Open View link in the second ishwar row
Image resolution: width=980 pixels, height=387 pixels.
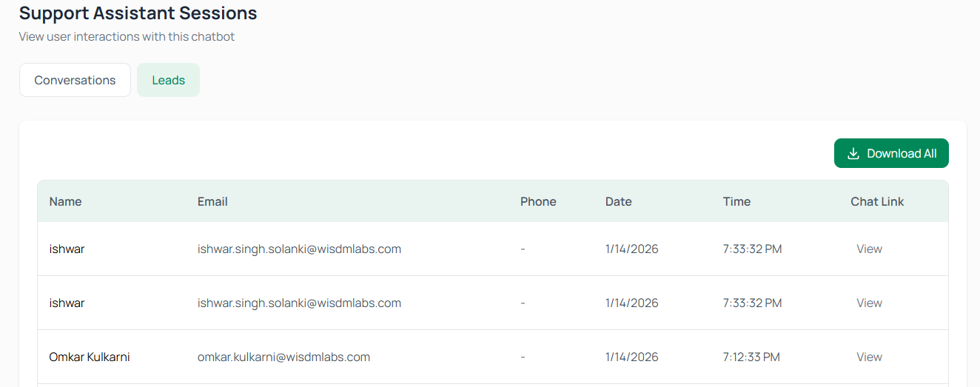[869, 303]
